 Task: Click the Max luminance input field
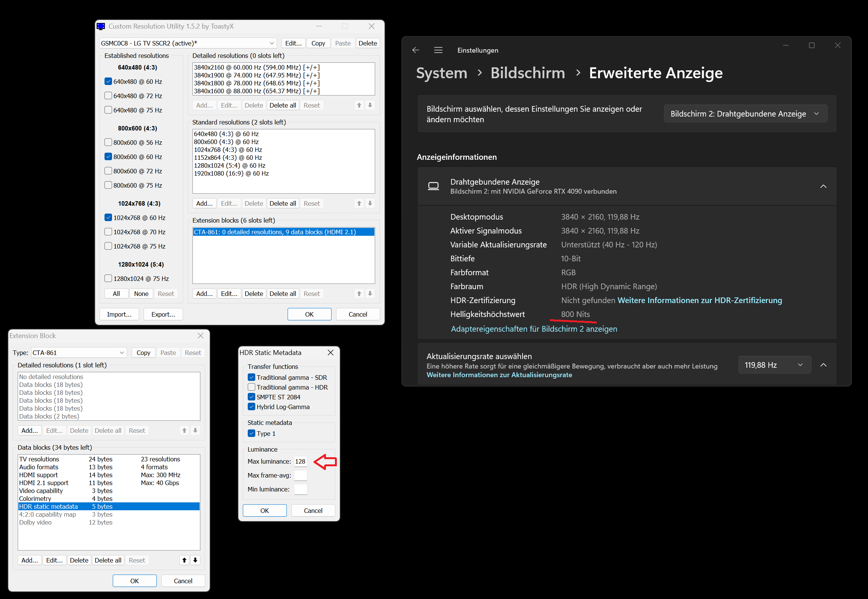pos(300,461)
